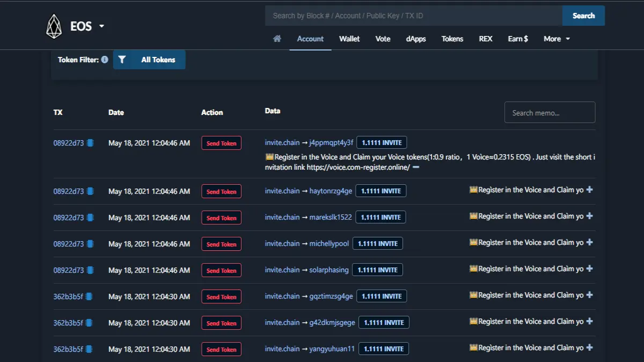Open the marekslk1522 account link
This screenshot has height=362, width=644.
pos(331,217)
